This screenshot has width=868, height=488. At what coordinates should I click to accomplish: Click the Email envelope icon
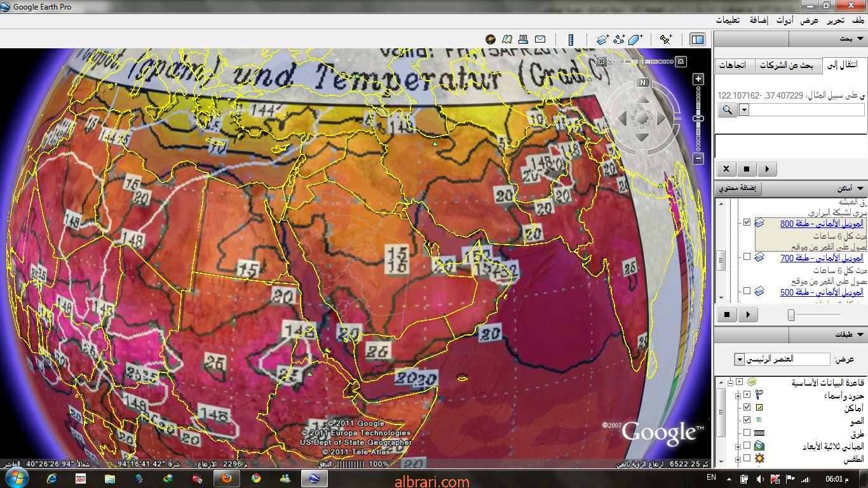pos(539,39)
